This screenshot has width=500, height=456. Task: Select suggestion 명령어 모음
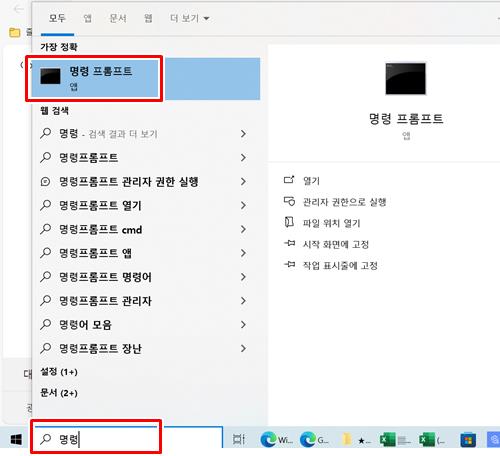[146, 324]
